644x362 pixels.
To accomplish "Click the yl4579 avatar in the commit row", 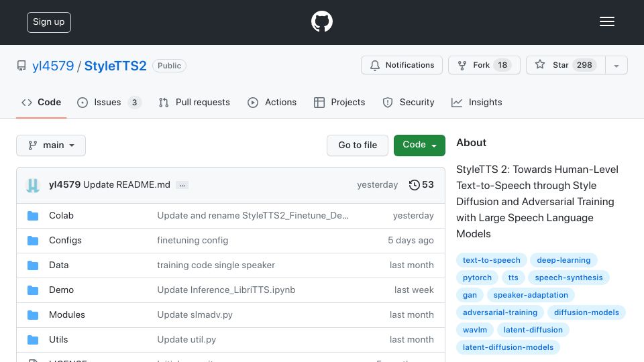I will pos(33,185).
